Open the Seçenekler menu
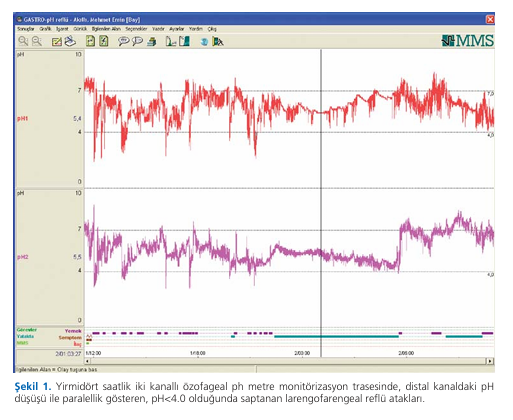513x420 pixels. (x=136, y=29)
